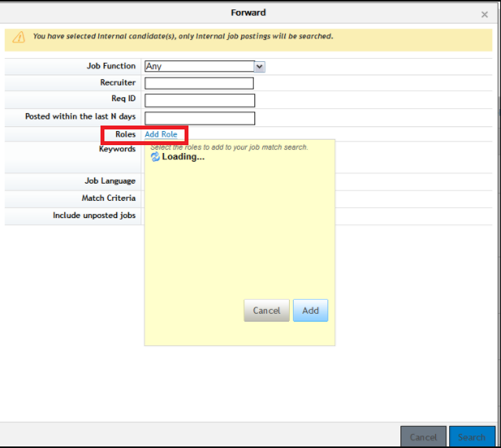Click the internal candidates warning message text

pyautogui.click(x=183, y=36)
